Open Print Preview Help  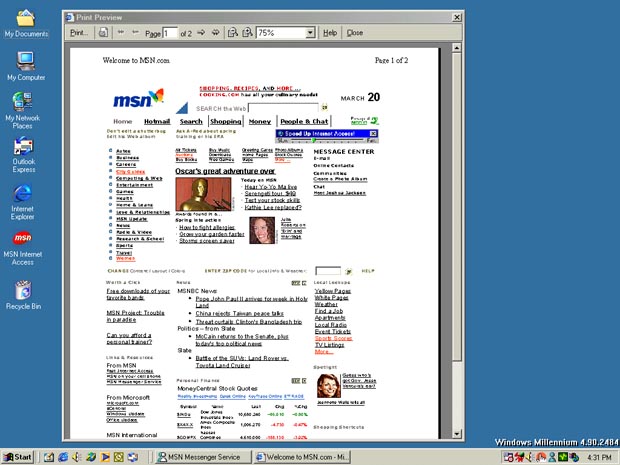(330, 33)
